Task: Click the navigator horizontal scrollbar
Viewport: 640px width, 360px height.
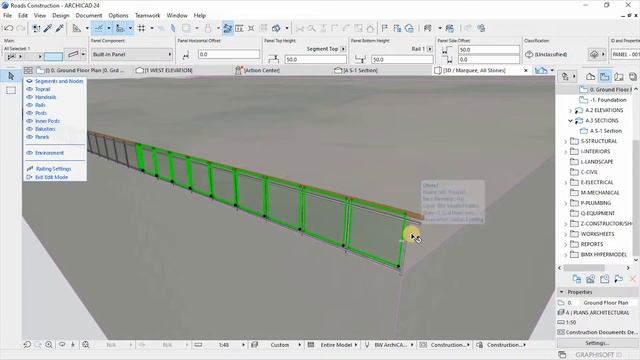Action: tap(584, 268)
